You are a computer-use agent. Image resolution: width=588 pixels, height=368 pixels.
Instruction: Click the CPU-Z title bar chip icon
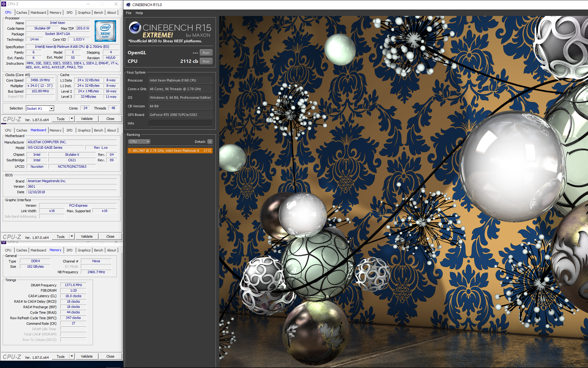(4, 4)
